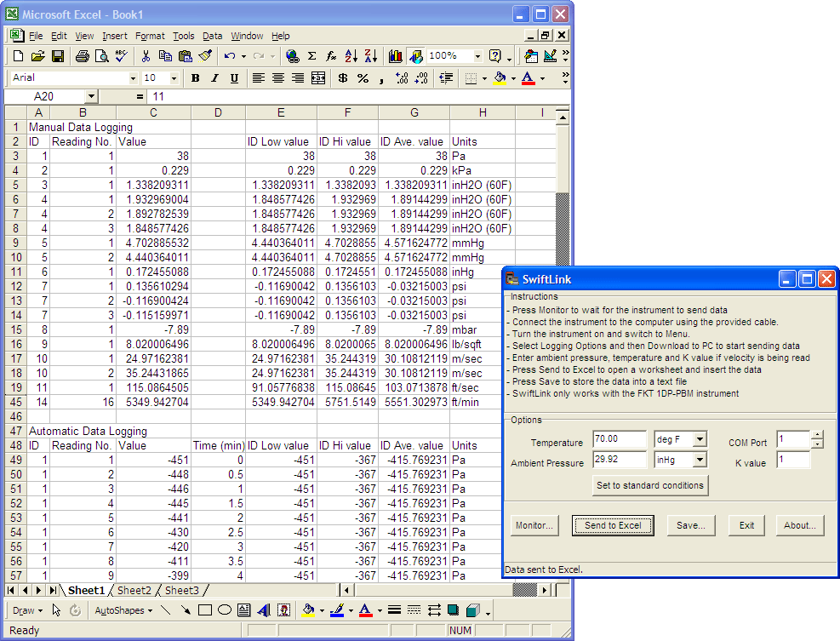Open the Font size dropdown showing 10

(x=174, y=78)
